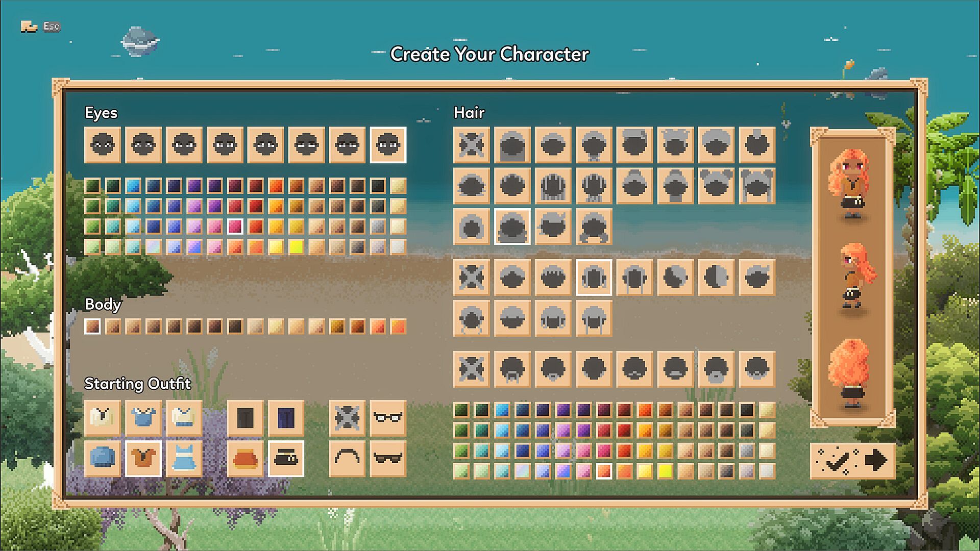The height and width of the screenshot is (551, 980).
Task: Equip the dark sunglasses accessory
Action: 388,458
